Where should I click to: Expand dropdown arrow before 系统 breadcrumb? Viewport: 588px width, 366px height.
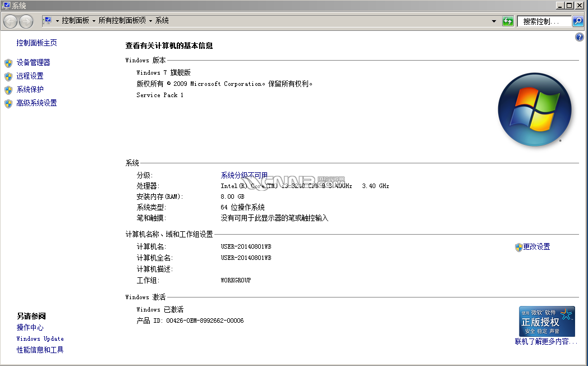(150, 21)
